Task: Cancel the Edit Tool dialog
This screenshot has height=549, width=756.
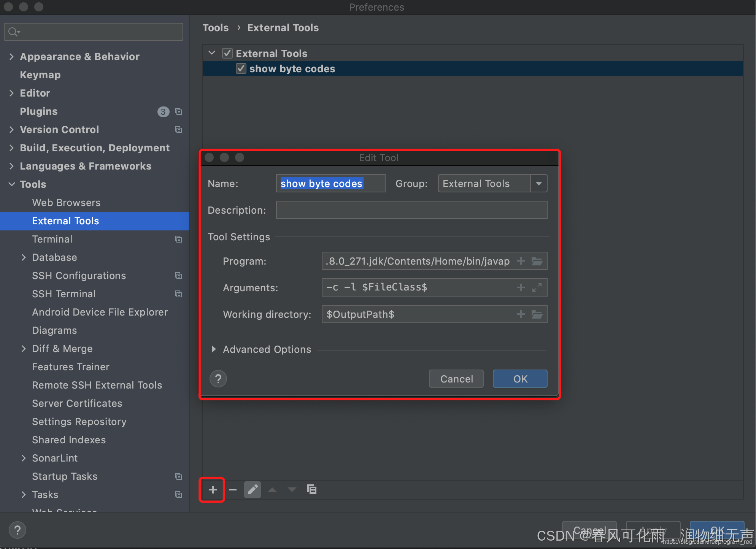Action: [456, 379]
